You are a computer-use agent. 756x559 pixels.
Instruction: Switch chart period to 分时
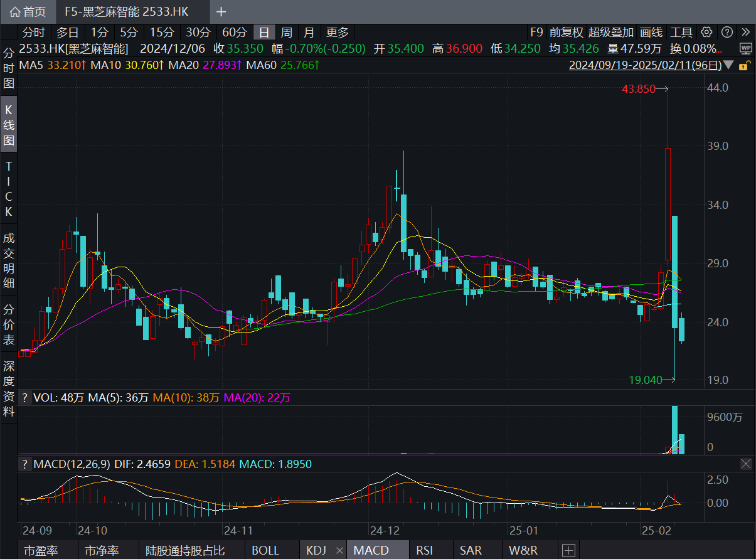point(34,33)
